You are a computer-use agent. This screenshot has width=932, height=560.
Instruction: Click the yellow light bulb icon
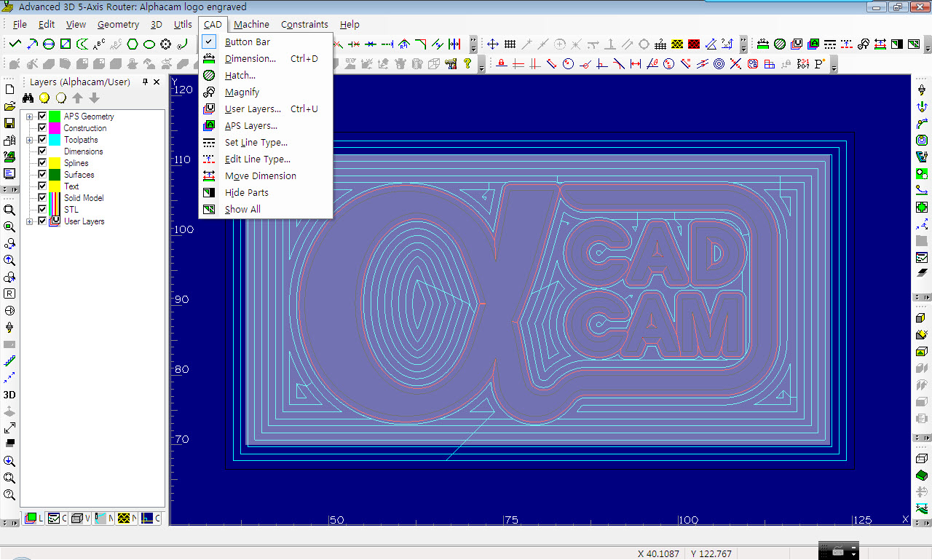(x=44, y=98)
